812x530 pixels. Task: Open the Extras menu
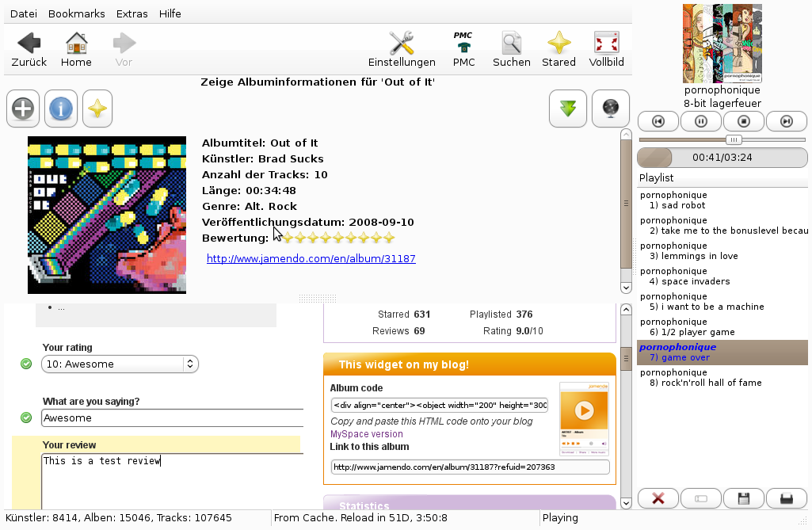click(132, 13)
